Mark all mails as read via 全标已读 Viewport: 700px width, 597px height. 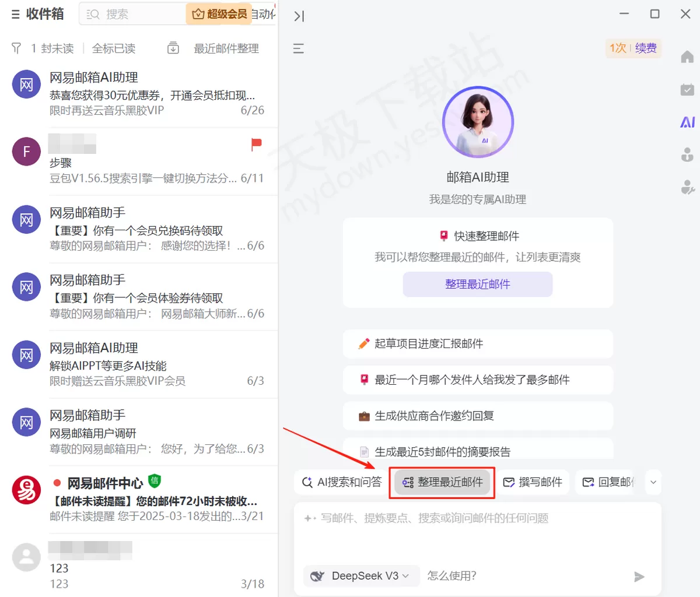(114, 48)
